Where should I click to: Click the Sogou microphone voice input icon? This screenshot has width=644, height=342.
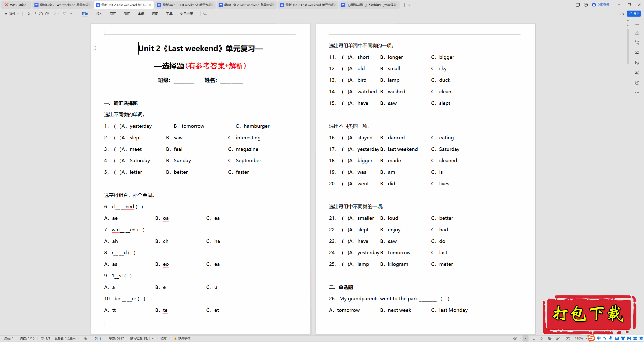pyautogui.click(x=611, y=338)
